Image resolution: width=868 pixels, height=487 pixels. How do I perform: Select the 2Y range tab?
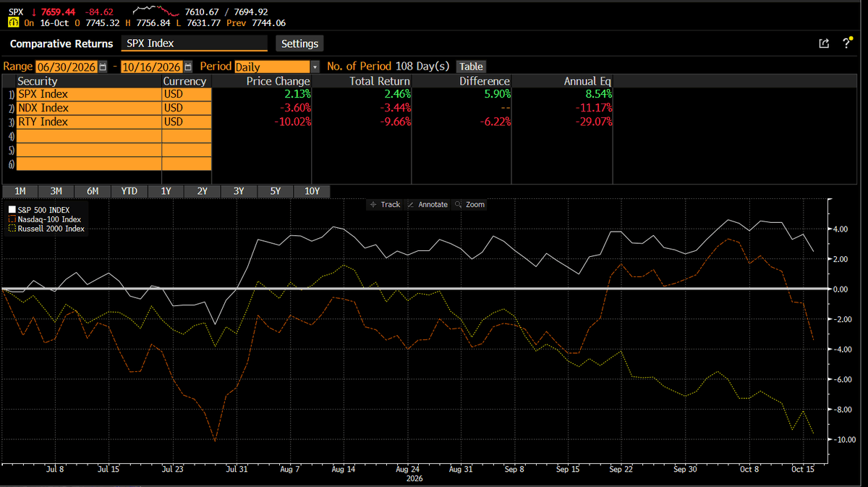coord(203,191)
